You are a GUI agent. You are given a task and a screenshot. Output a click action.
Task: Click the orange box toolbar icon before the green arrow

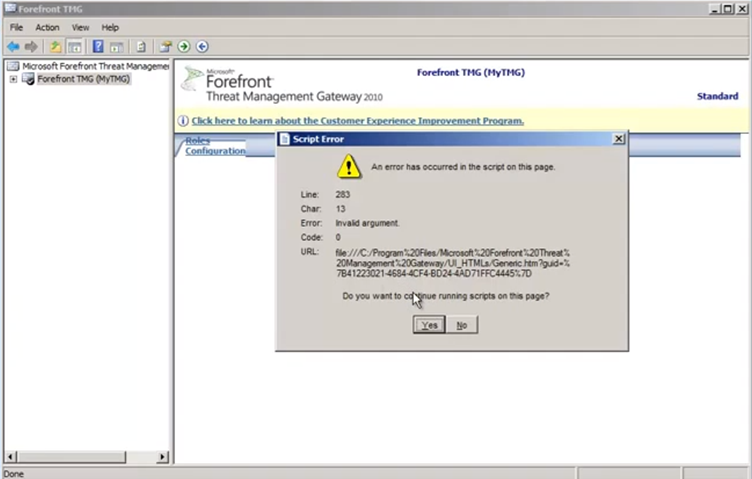coord(165,47)
